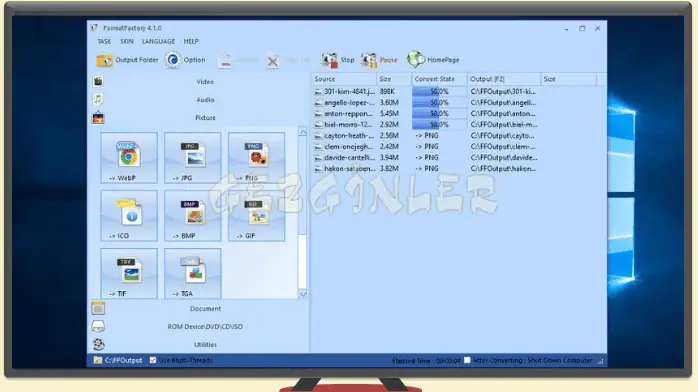Click the picture panel vertical scrollbar thumb
698x392 pixels.
[303, 185]
